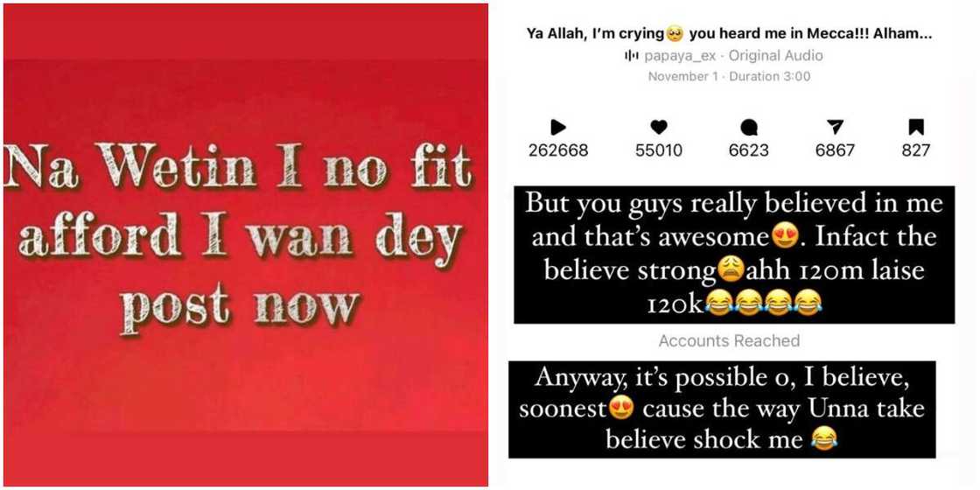The width and height of the screenshot is (980, 490).
Task: Select the 55010 likes number
Action: (x=659, y=150)
